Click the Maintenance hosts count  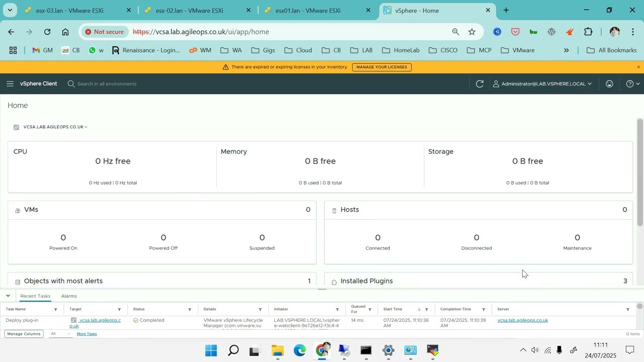(577, 238)
